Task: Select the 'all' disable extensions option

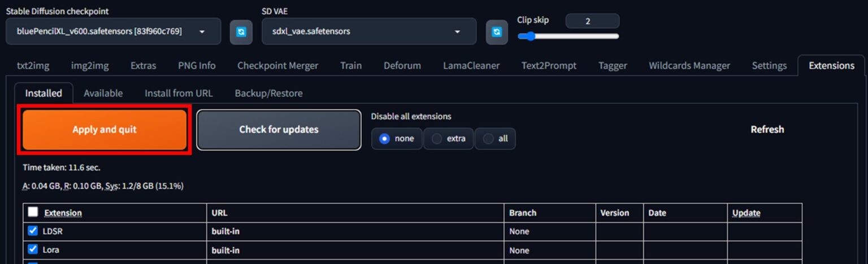Action: [x=495, y=139]
